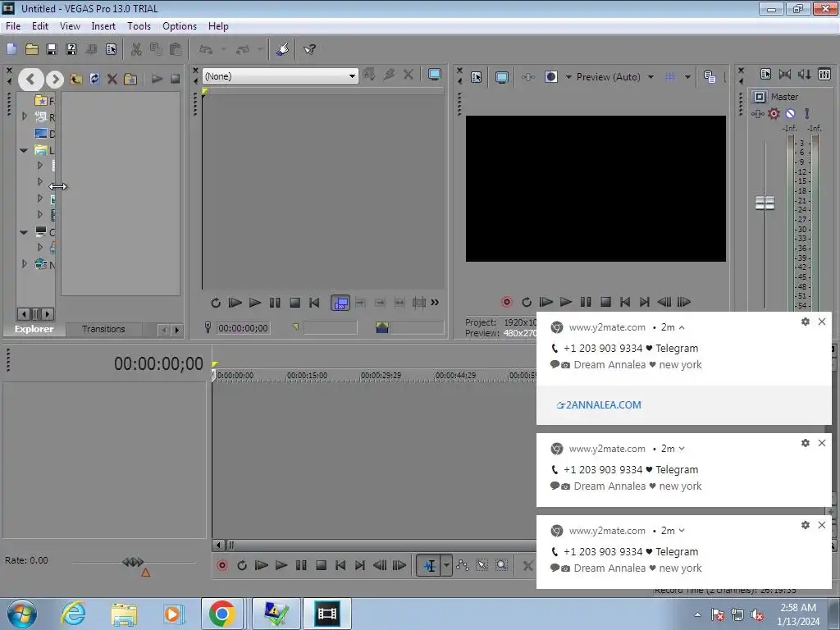
Task: Click the Explorer Delete X icon
Action: pos(112,80)
